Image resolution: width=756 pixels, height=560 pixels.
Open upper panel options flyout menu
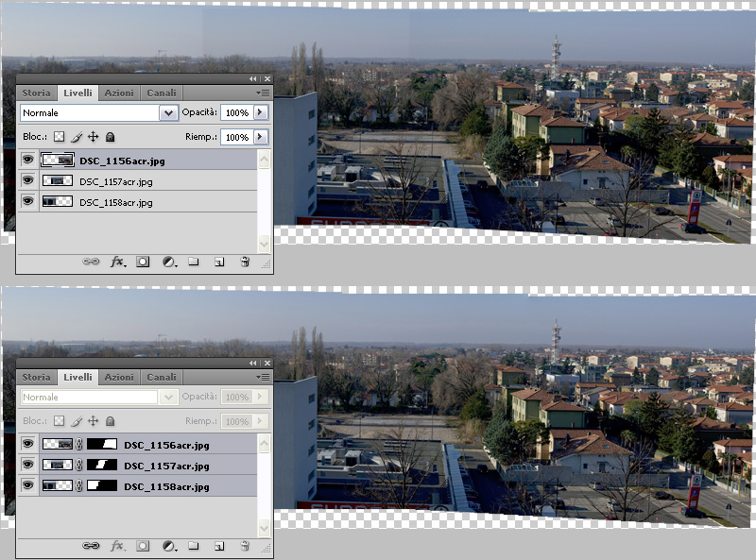pos(263,93)
